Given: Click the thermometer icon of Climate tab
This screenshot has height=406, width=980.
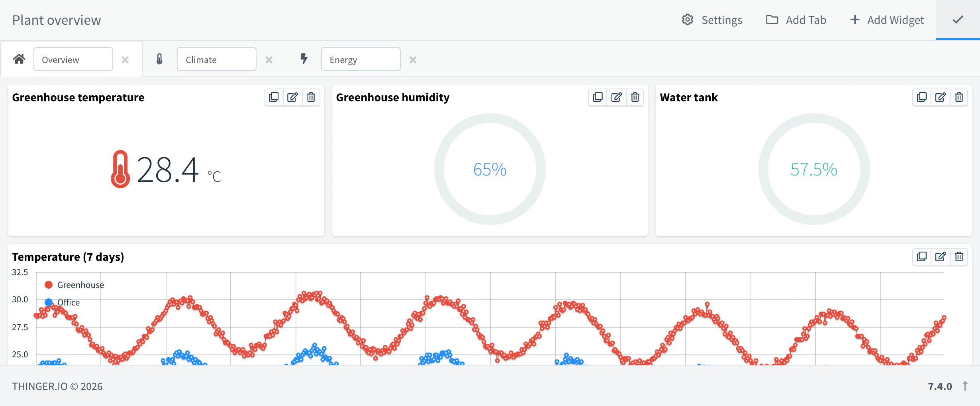Looking at the screenshot, I should pyautogui.click(x=159, y=59).
